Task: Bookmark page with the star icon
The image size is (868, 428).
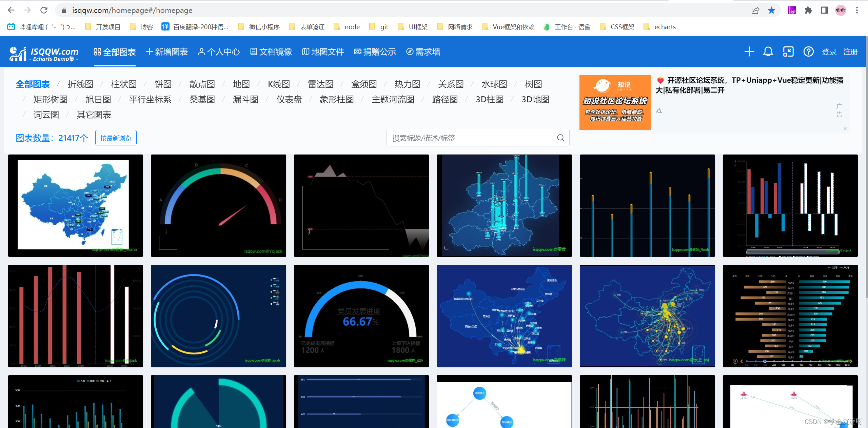Action: [x=771, y=10]
